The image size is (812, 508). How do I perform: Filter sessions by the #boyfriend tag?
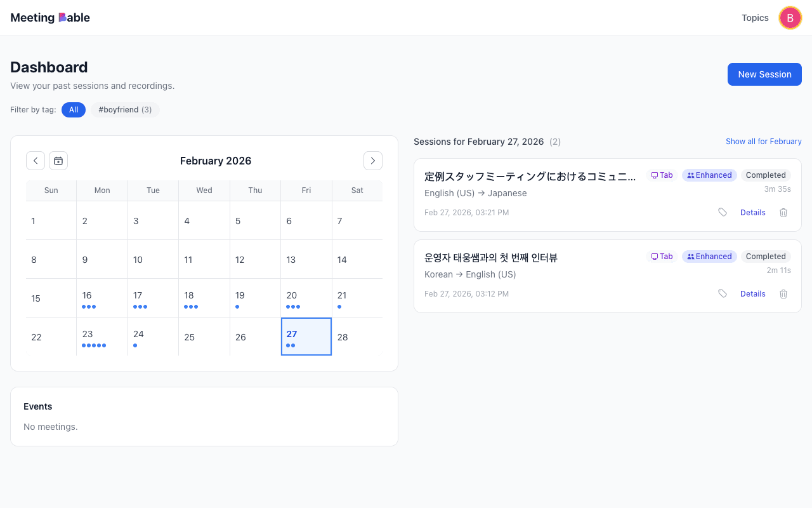pyautogui.click(x=124, y=109)
